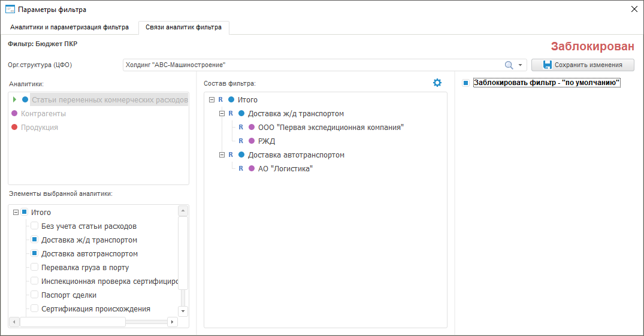Open the filter composition settings gear
644x336 pixels.
pos(437,83)
